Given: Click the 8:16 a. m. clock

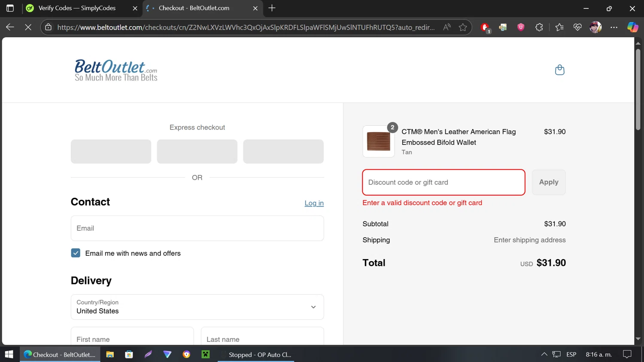Looking at the screenshot, I should pyautogui.click(x=598, y=354).
